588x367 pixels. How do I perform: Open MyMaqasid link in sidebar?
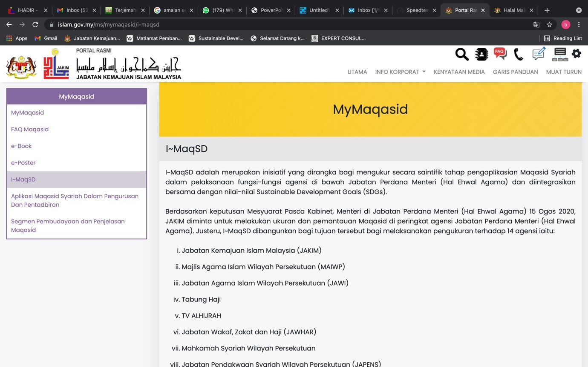pyautogui.click(x=28, y=113)
